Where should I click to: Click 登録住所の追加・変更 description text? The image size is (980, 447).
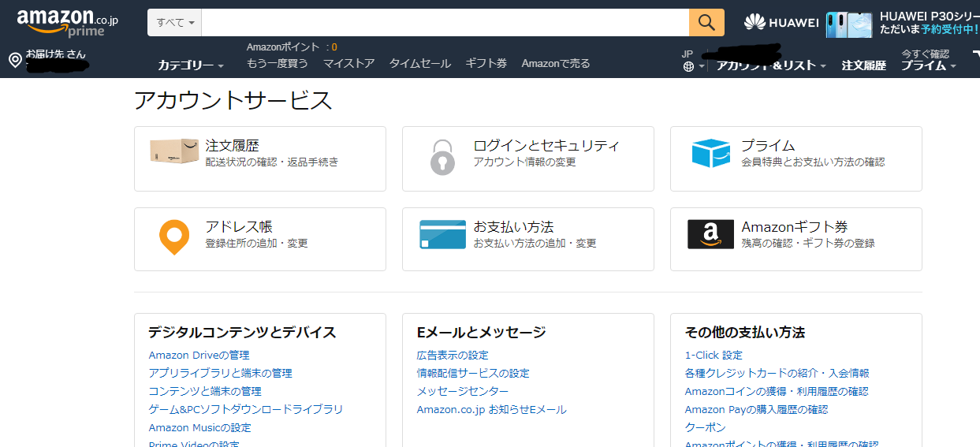tap(256, 244)
